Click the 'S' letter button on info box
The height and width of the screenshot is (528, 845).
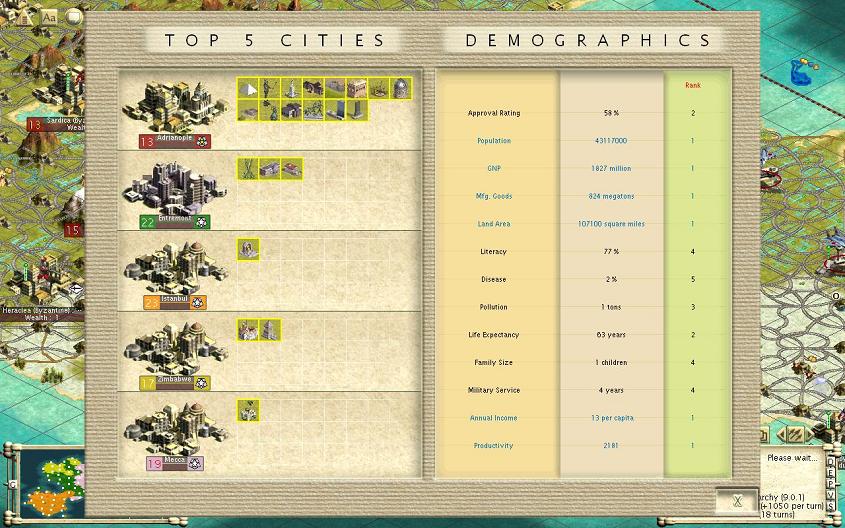pyautogui.click(x=830, y=505)
